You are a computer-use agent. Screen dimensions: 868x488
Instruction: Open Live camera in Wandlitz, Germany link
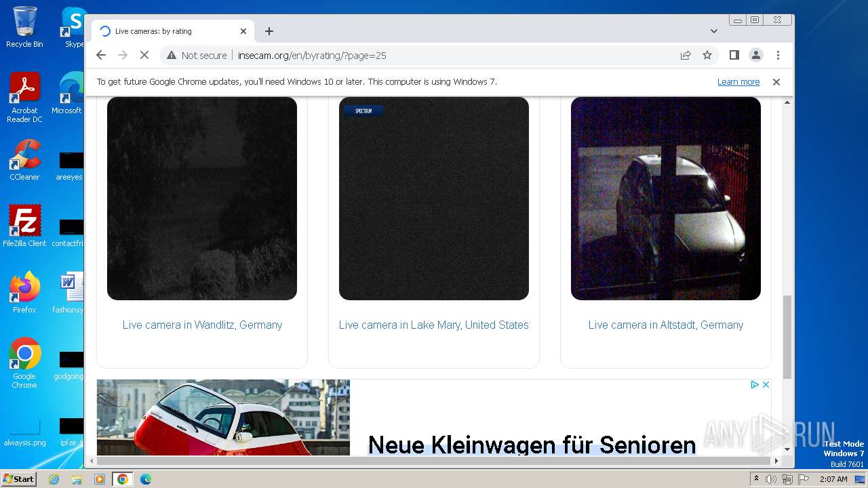point(202,325)
